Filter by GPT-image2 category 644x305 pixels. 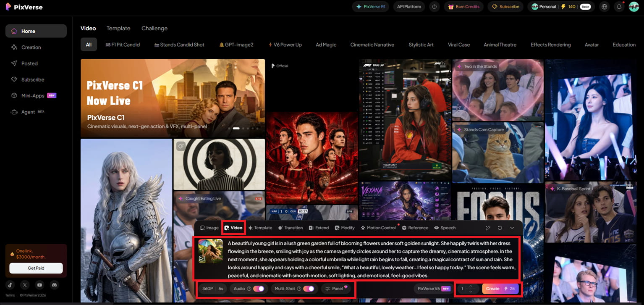(x=236, y=45)
